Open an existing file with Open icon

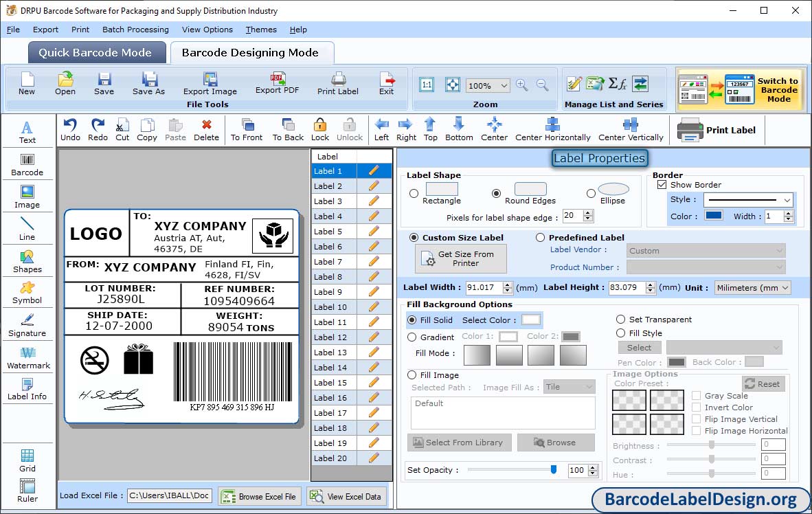click(65, 84)
